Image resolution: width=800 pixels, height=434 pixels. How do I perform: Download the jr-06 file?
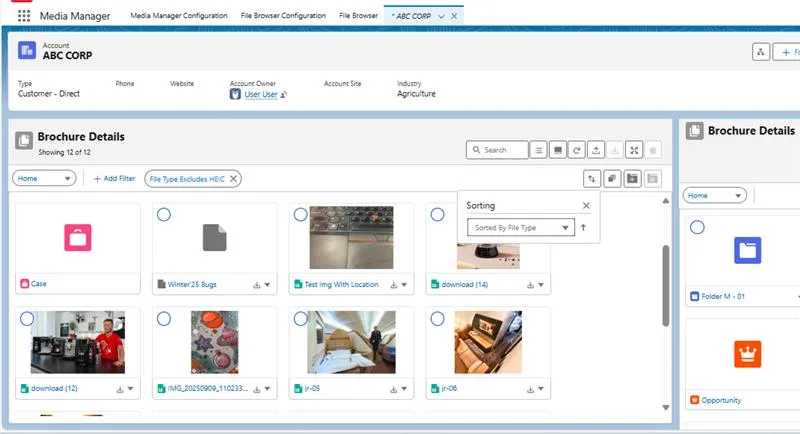(x=530, y=389)
